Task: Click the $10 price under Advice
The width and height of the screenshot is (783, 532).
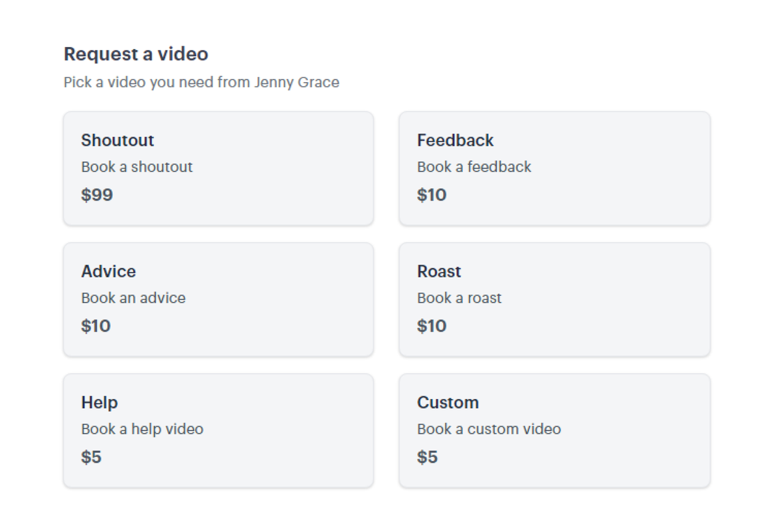Action: (x=96, y=326)
